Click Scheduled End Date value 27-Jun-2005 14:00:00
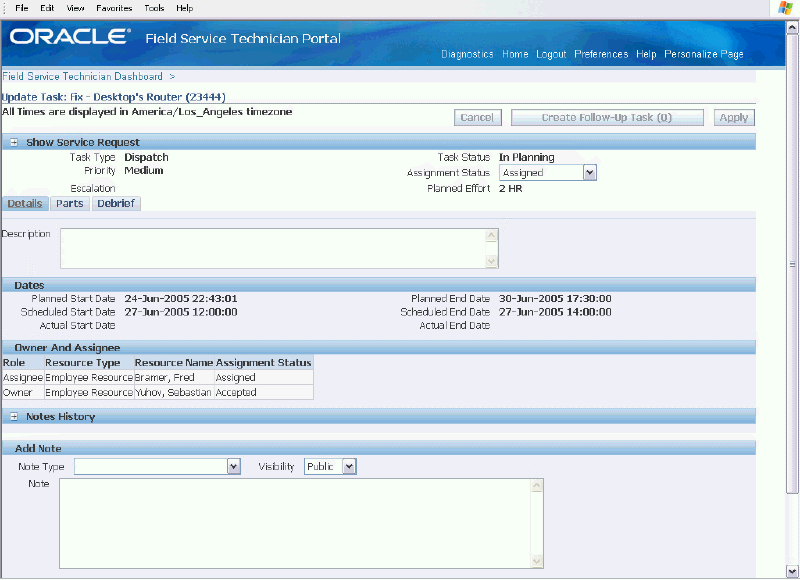 point(555,312)
